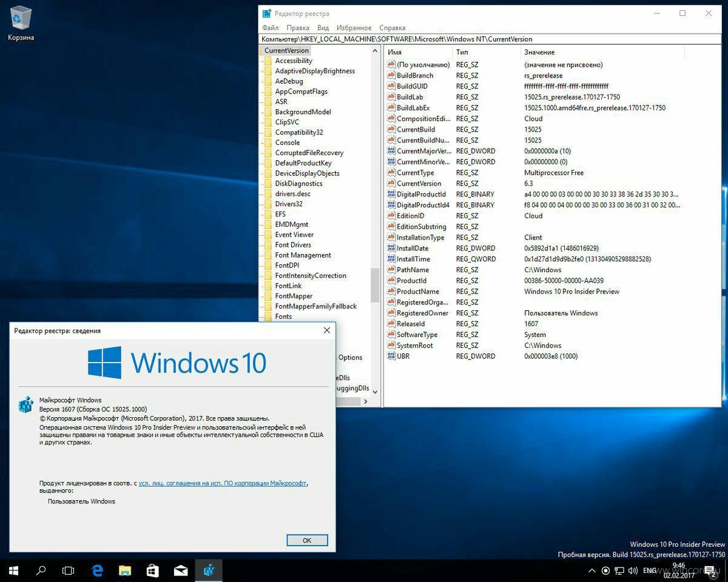The width and height of the screenshot is (728, 582).
Task: Click tree scrollbar up arrow
Action: click(375, 52)
